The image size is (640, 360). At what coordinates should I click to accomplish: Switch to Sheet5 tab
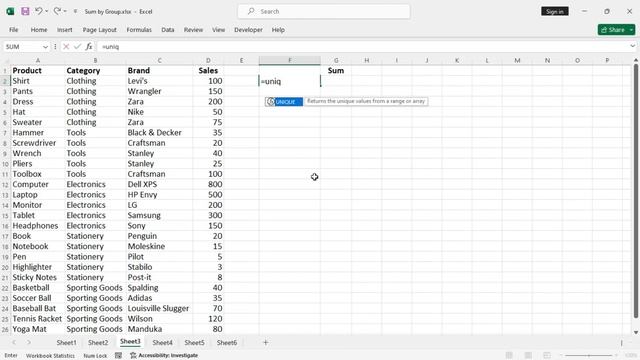(x=194, y=342)
